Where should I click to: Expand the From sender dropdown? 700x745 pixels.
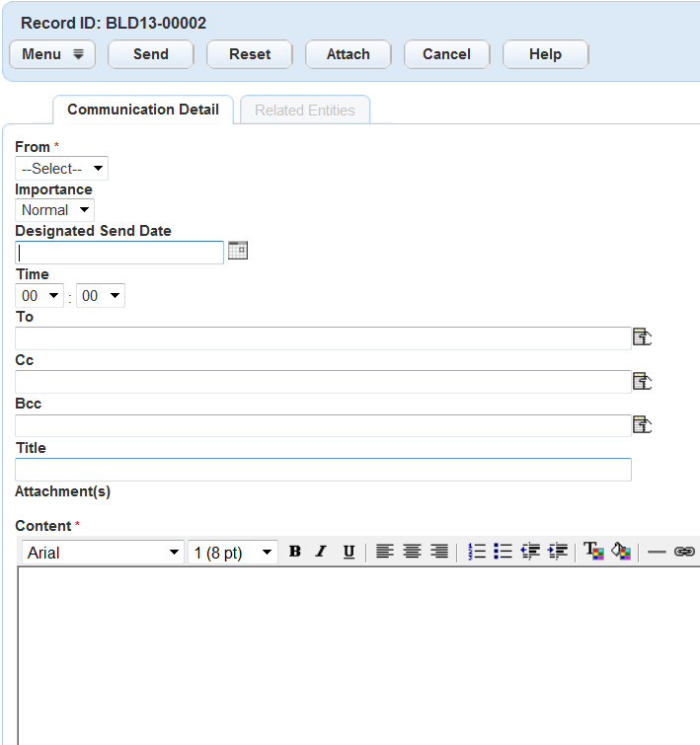[x=61, y=169]
